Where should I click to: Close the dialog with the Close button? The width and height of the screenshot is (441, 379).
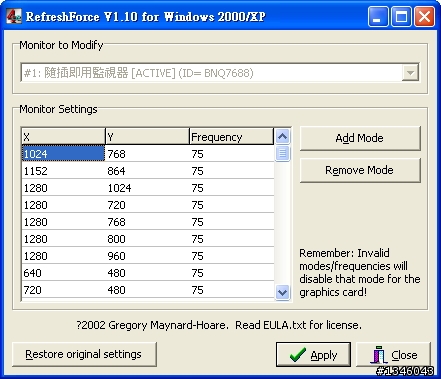point(393,354)
